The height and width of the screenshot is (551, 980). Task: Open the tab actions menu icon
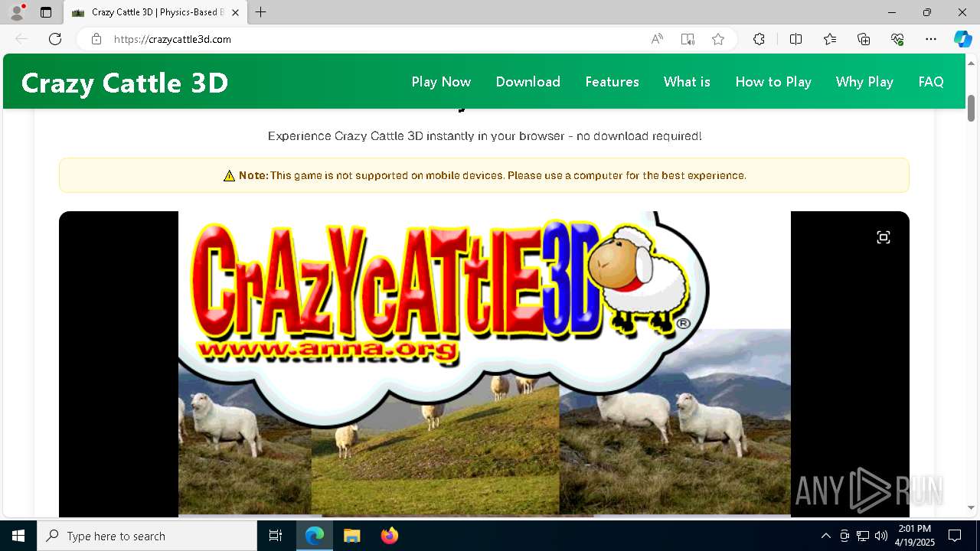coord(46,12)
